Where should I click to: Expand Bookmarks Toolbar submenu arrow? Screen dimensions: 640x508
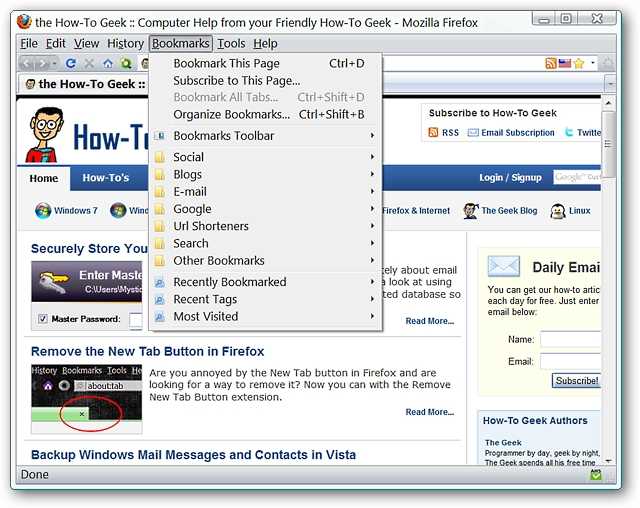[372, 135]
